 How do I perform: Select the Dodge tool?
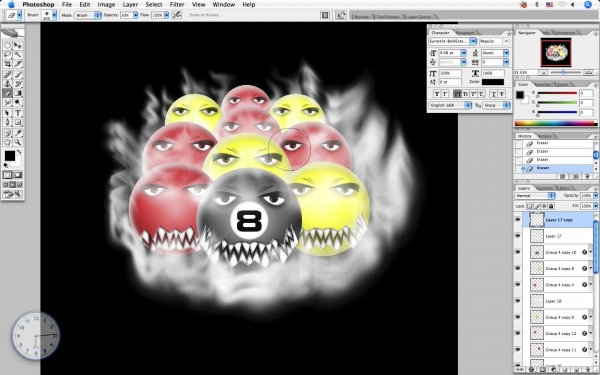point(18,102)
